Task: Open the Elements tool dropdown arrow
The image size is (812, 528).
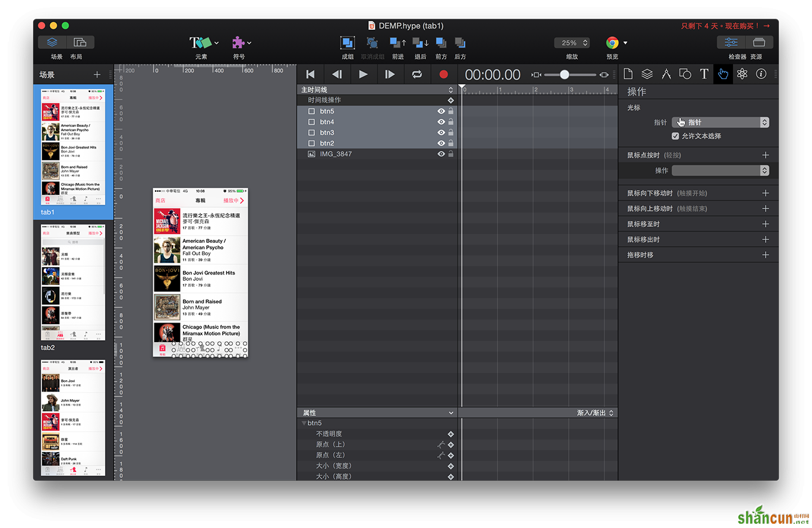Action: (217, 43)
